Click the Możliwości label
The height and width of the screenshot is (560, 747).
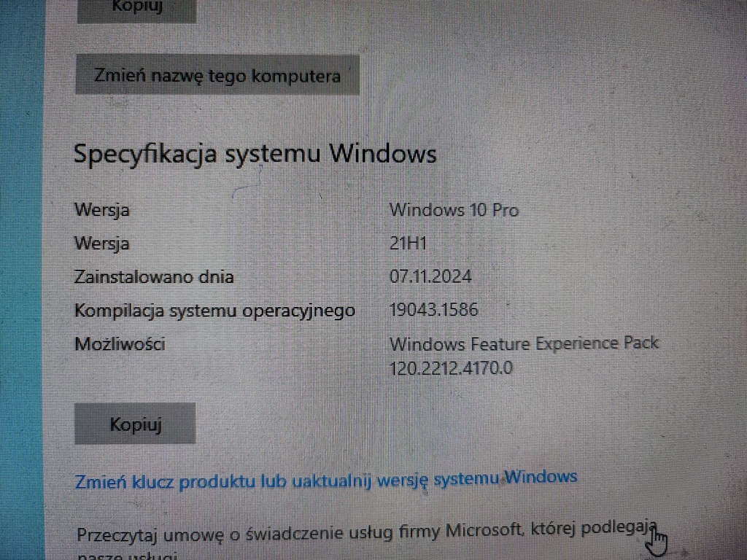(x=120, y=344)
